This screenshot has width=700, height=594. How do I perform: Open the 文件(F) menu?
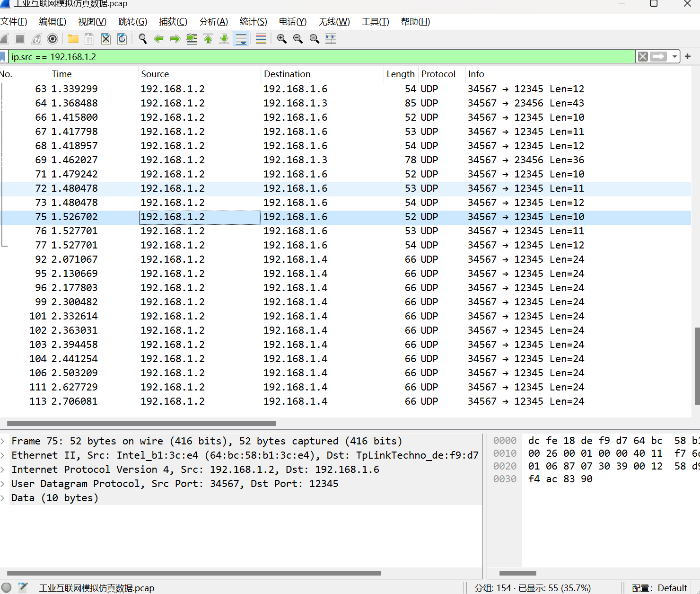(x=14, y=22)
